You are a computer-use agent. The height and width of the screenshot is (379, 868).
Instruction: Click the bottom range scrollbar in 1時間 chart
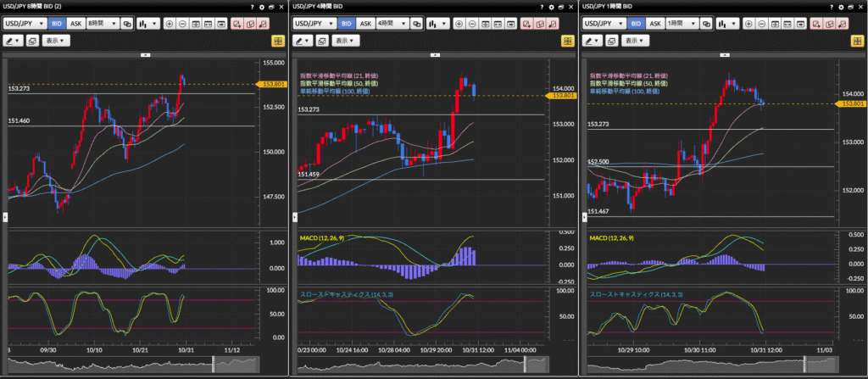(722, 365)
